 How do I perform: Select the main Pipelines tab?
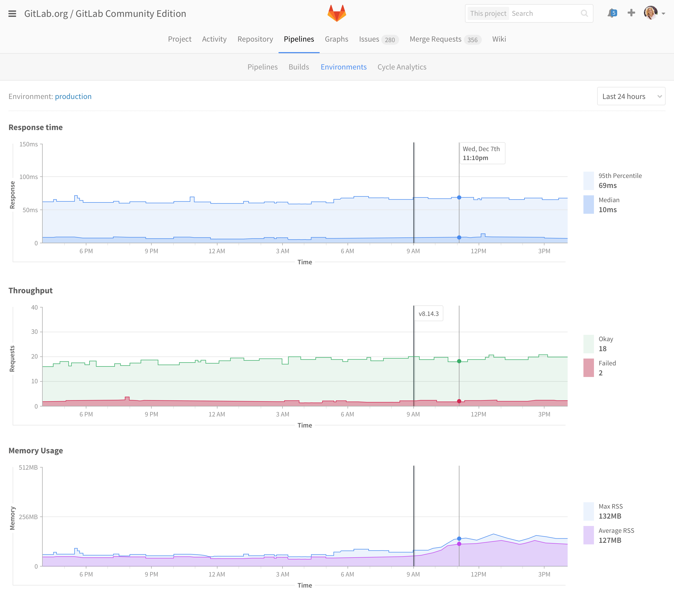299,39
